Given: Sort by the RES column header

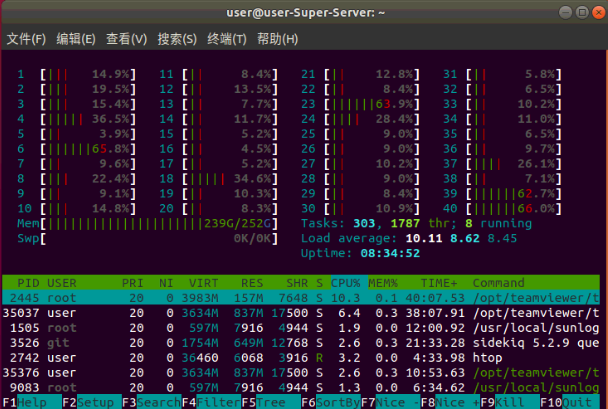Looking at the screenshot, I should pyautogui.click(x=252, y=283).
